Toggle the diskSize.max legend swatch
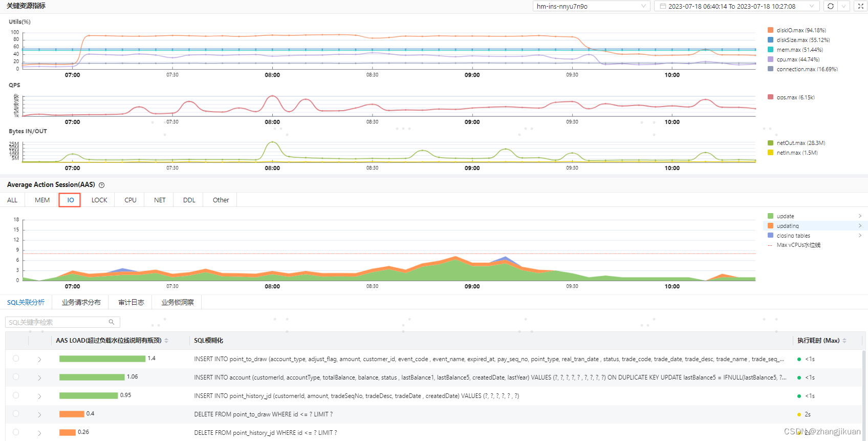This screenshot has width=868, height=441. (x=770, y=40)
